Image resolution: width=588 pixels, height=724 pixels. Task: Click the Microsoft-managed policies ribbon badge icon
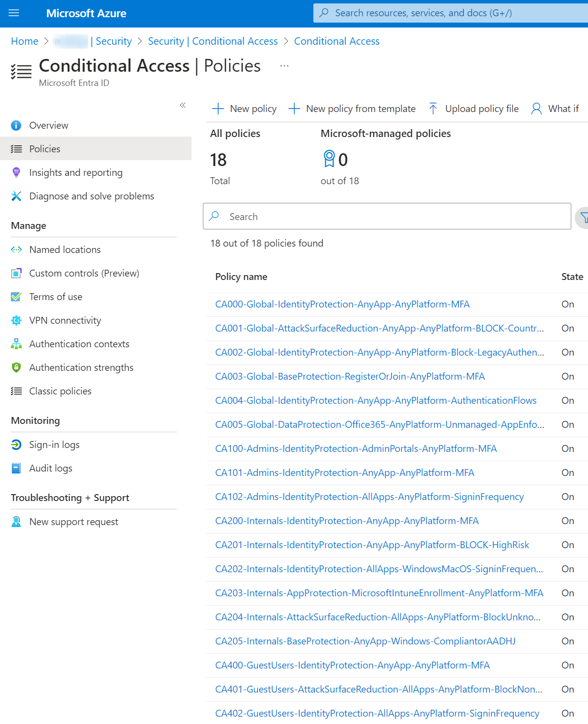tap(329, 159)
